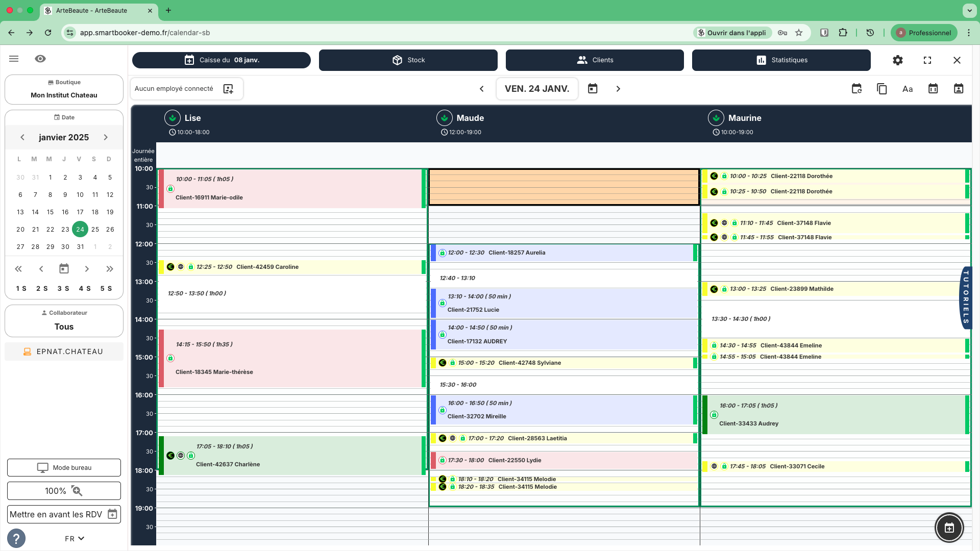Click the add employee icon next to connection status
Image resolution: width=980 pixels, height=551 pixels.
click(229, 88)
